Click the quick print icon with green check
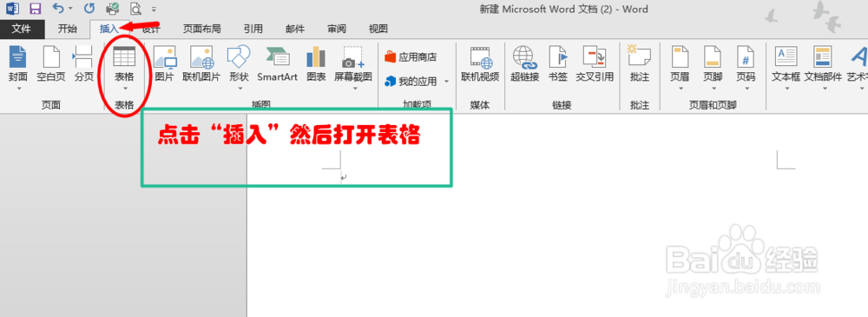The image size is (868, 317). tap(112, 9)
